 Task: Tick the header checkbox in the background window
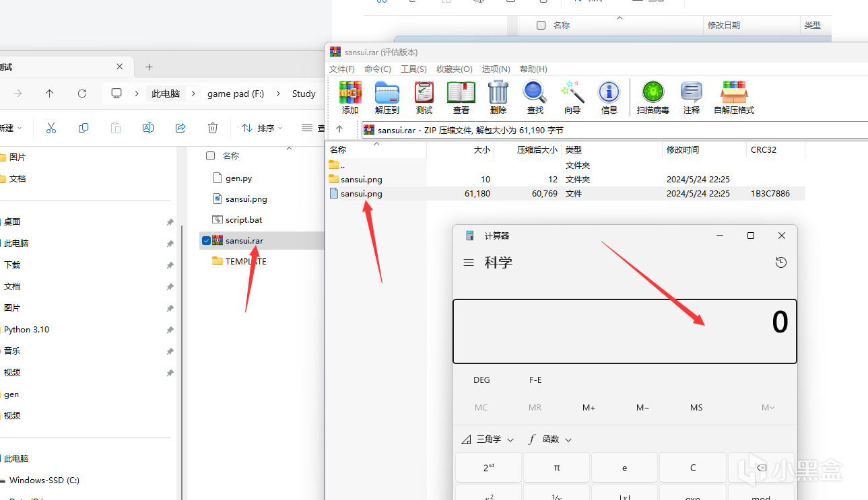pyautogui.click(x=541, y=25)
